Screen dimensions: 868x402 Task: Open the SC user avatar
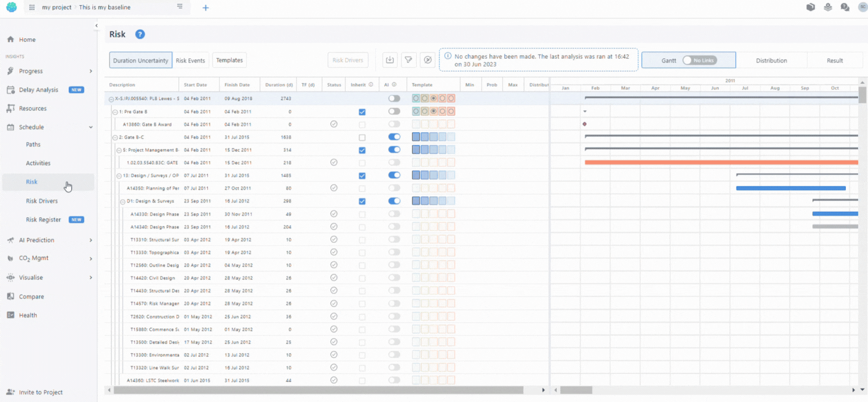(862, 7)
